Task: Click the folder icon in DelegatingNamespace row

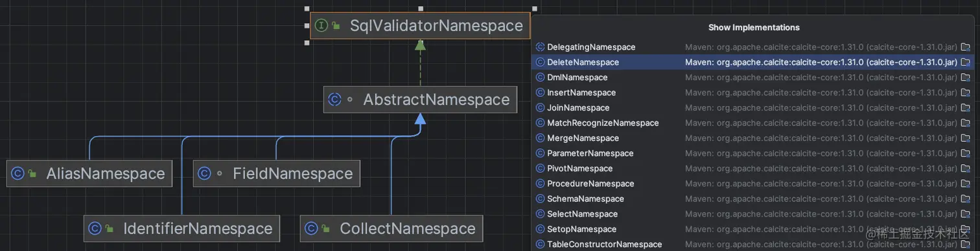Action: pyautogui.click(x=965, y=47)
